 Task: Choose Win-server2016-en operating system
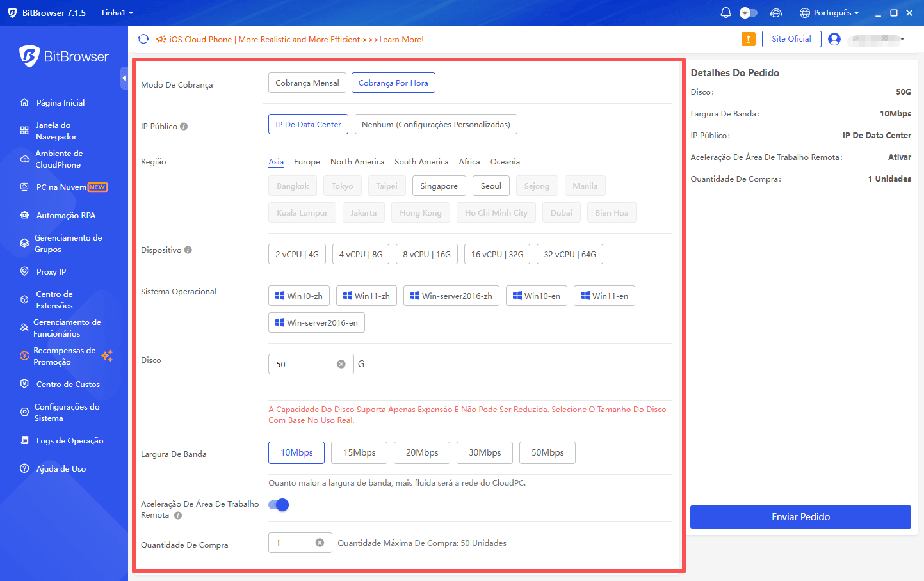pyautogui.click(x=316, y=322)
